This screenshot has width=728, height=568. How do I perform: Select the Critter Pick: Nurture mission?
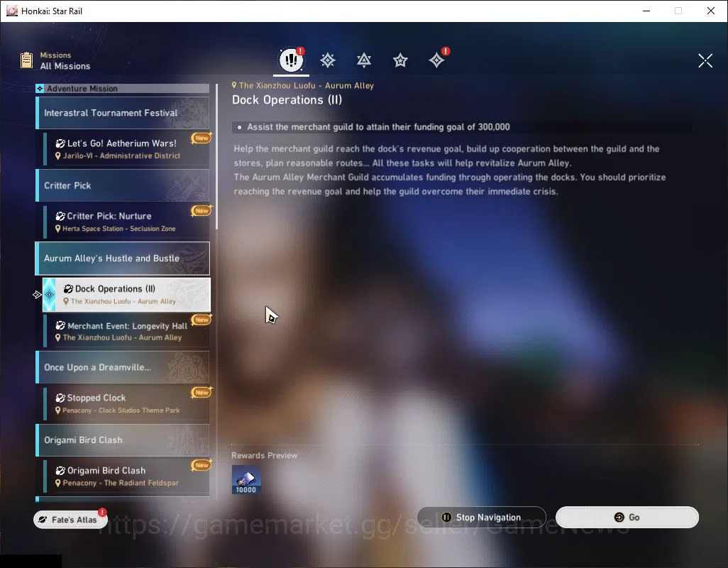click(x=126, y=222)
